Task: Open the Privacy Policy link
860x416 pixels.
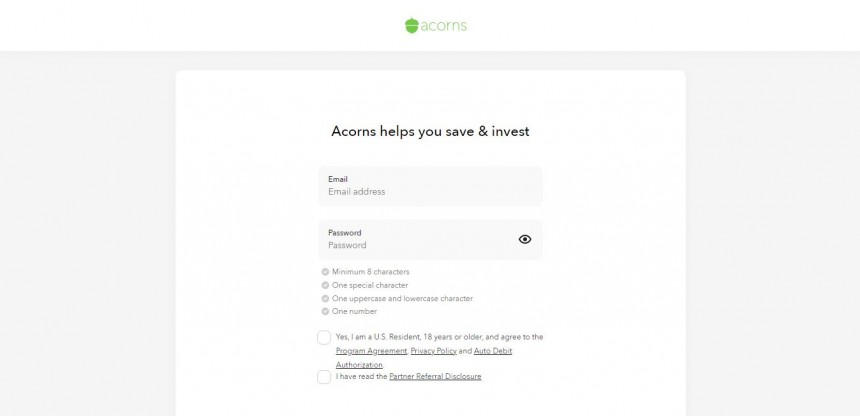Action: 433,351
